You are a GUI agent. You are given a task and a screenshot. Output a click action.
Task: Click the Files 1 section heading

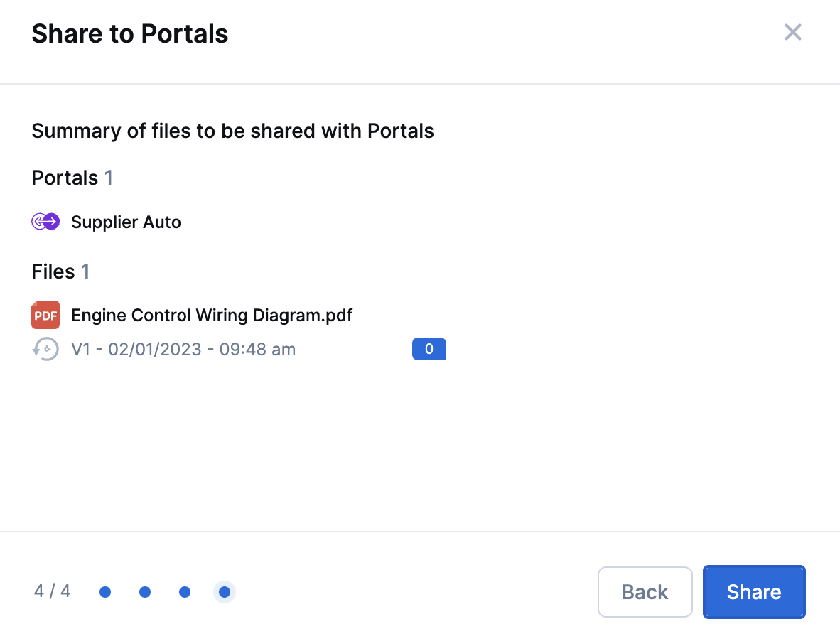(60, 271)
